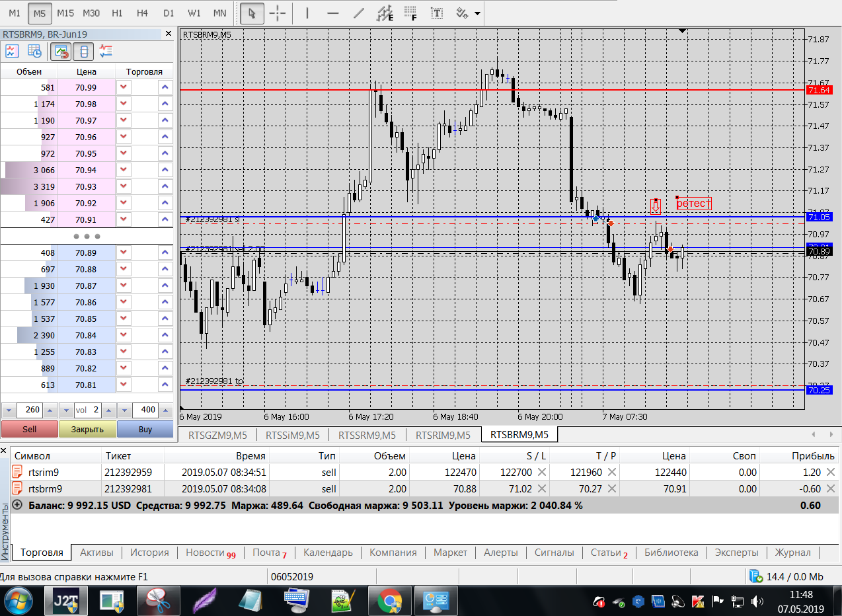The width and height of the screenshot is (842, 616).
Task: Switch chart timeframe to H1
Action: coord(117,13)
